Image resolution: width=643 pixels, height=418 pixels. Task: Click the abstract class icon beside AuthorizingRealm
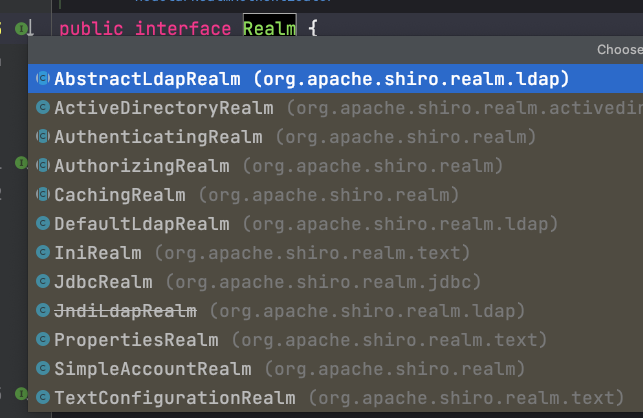click(43, 165)
